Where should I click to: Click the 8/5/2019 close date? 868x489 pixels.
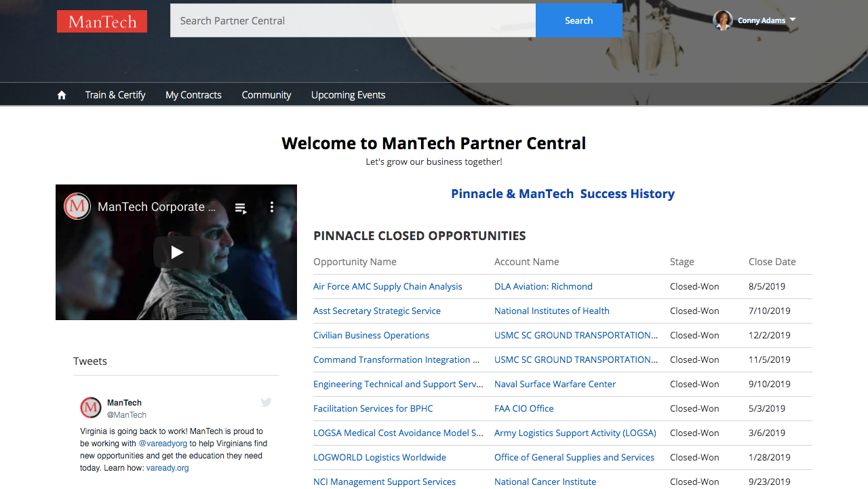pos(767,286)
